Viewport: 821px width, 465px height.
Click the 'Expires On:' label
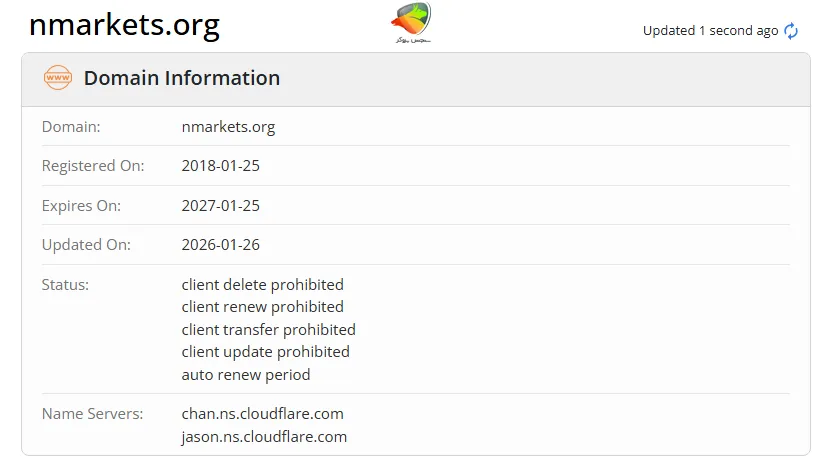(x=81, y=206)
